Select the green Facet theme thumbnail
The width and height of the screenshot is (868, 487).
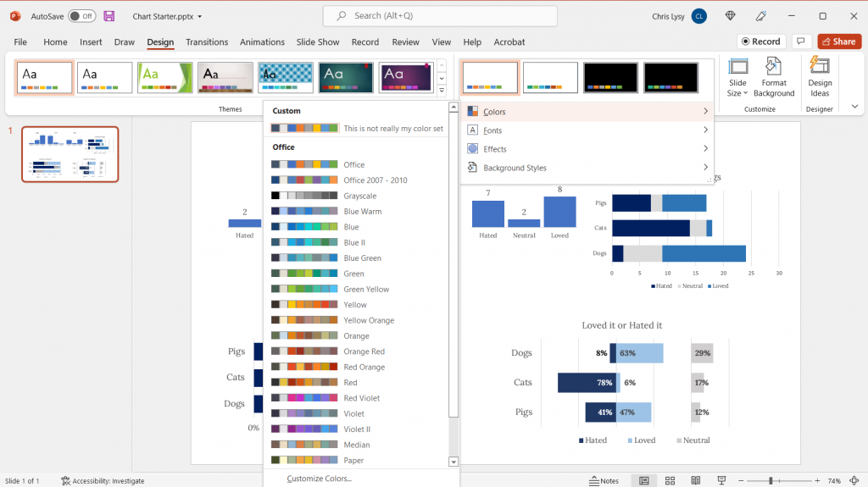165,77
